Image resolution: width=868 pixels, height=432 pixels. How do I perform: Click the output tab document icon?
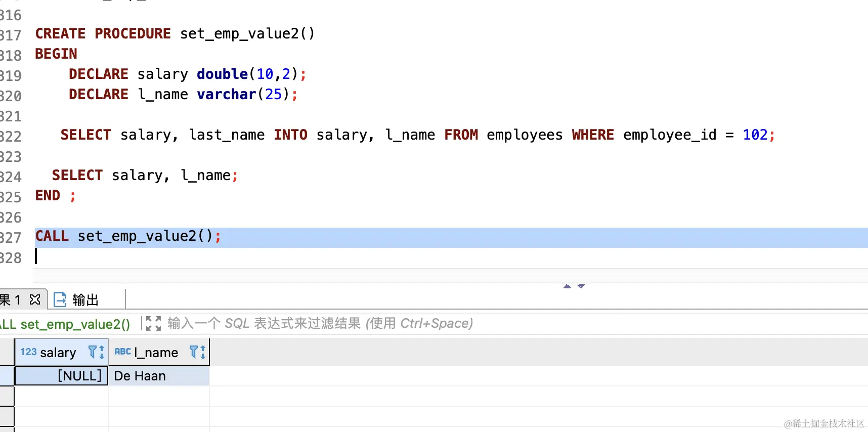coord(60,300)
